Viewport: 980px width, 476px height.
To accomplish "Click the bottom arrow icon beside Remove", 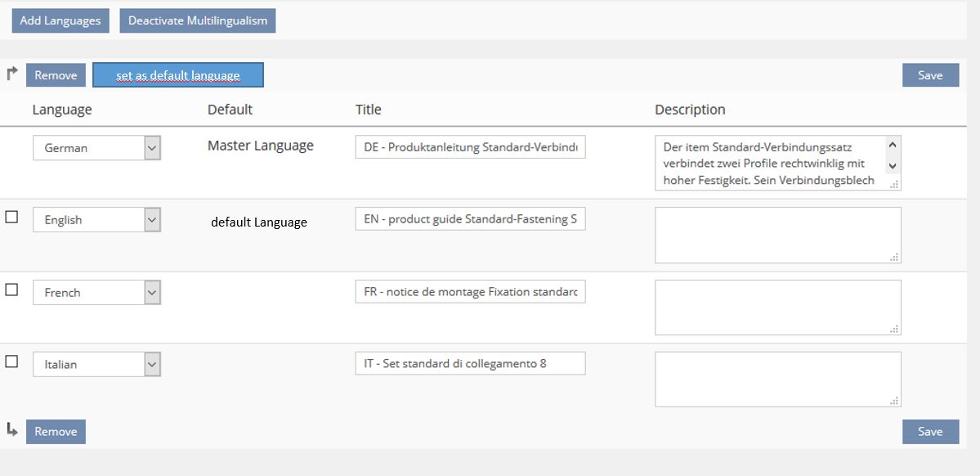I will pos(11,429).
